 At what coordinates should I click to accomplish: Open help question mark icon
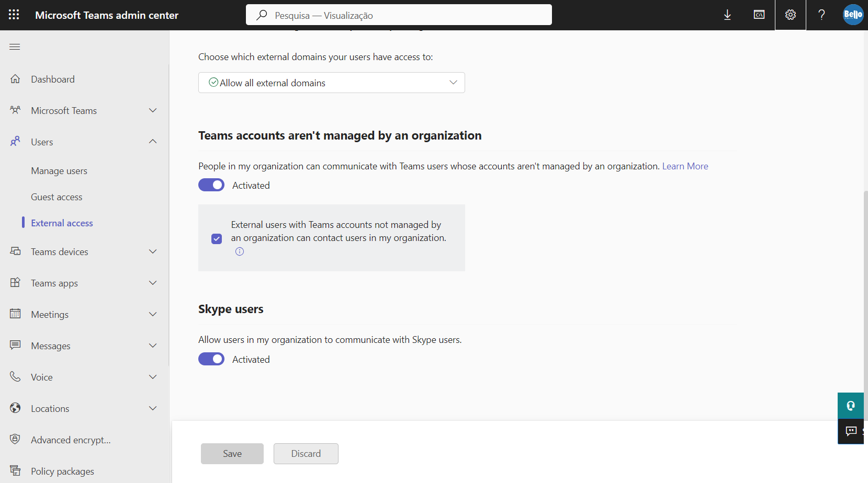(821, 15)
